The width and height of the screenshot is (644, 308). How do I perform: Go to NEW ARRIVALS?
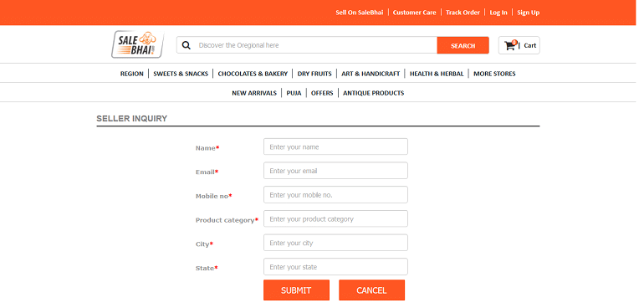pos(254,93)
